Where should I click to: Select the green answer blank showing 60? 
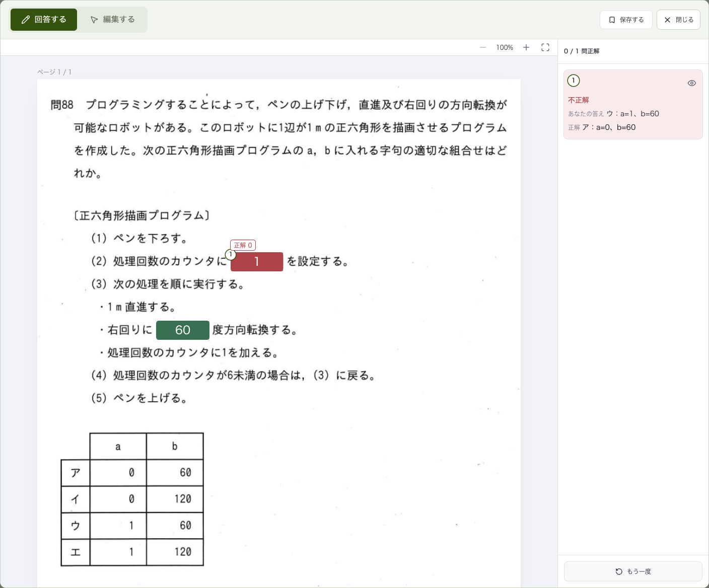(x=183, y=330)
